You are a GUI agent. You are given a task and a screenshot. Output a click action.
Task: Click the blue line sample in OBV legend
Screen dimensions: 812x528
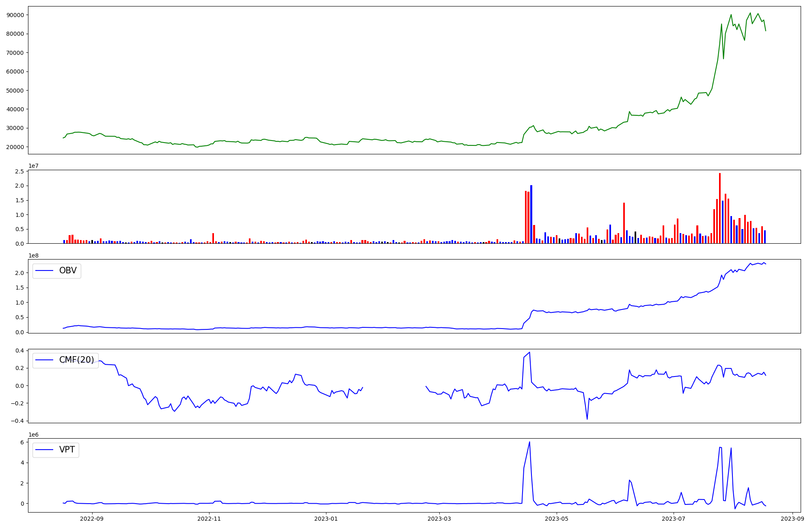[45, 270]
